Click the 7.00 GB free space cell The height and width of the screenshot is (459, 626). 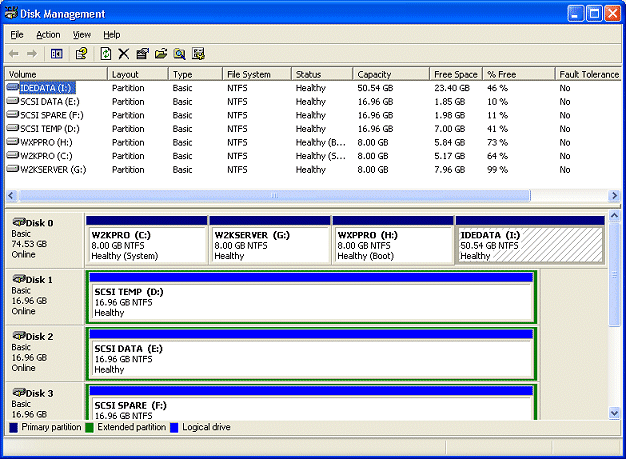pyautogui.click(x=450, y=129)
